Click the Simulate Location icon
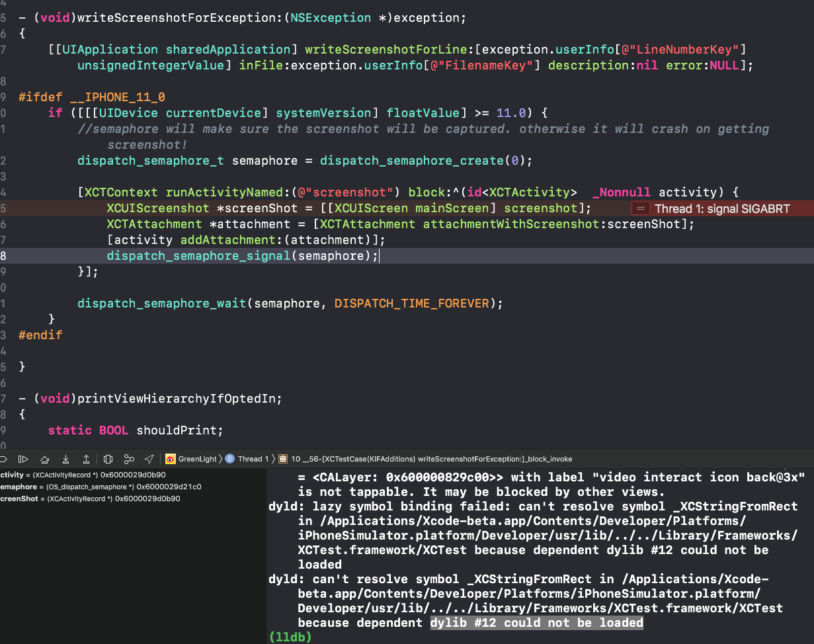Image resolution: width=814 pixels, height=644 pixels. tap(148, 459)
